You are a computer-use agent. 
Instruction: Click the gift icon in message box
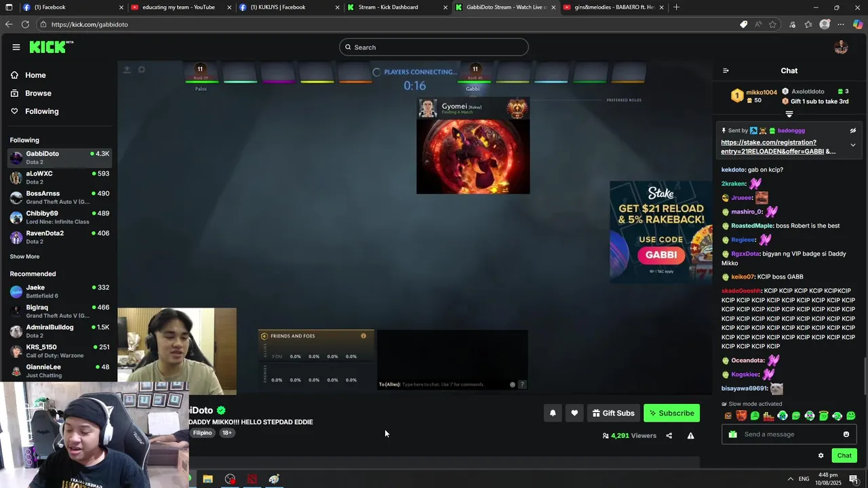[x=732, y=434]
